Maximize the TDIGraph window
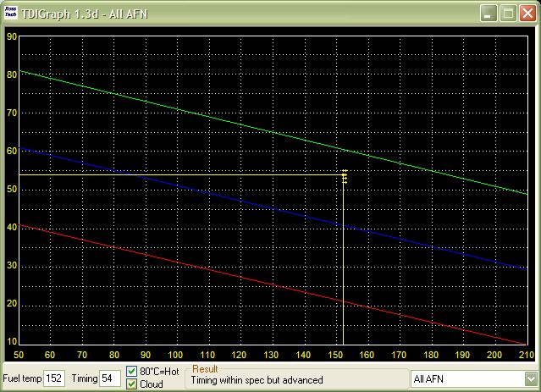 click(508, 14)
